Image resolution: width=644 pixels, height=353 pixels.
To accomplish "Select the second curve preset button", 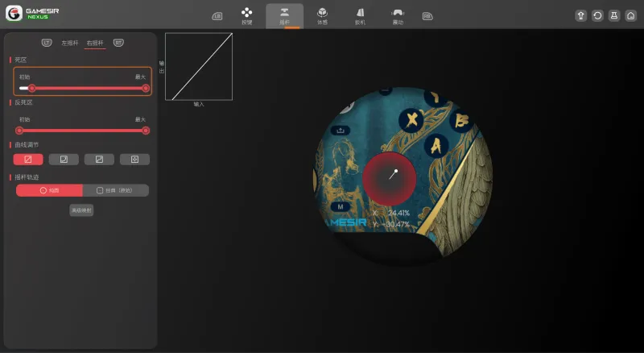I will (x=64, y=160).
